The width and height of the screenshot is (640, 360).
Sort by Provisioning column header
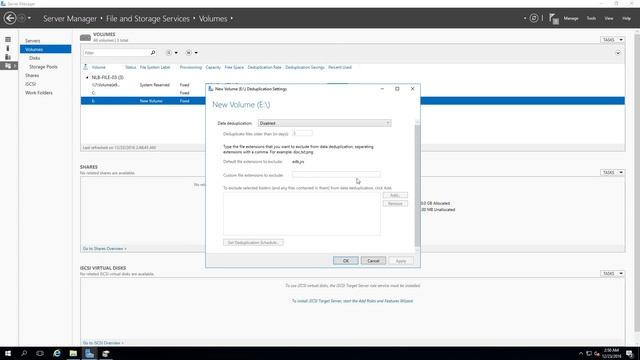coord(191,67)
